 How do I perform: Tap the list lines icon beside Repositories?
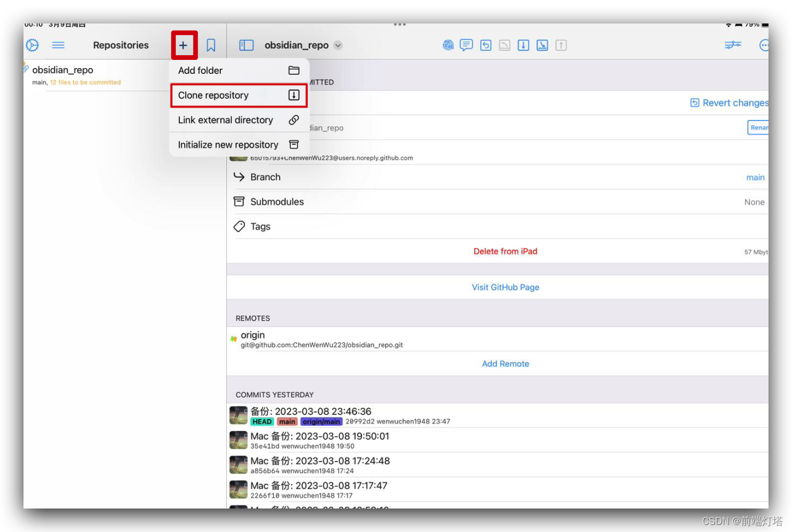click(x=58, y=45)
